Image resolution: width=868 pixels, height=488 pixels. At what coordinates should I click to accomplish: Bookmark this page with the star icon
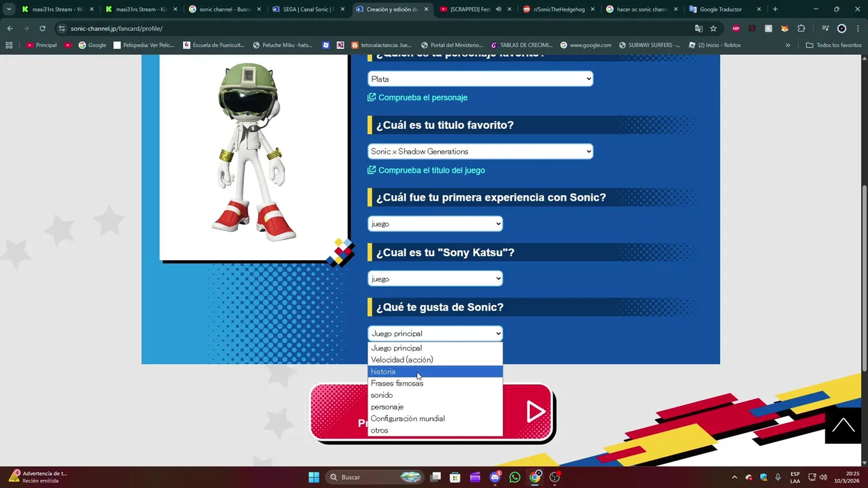[x=713, y=28]
